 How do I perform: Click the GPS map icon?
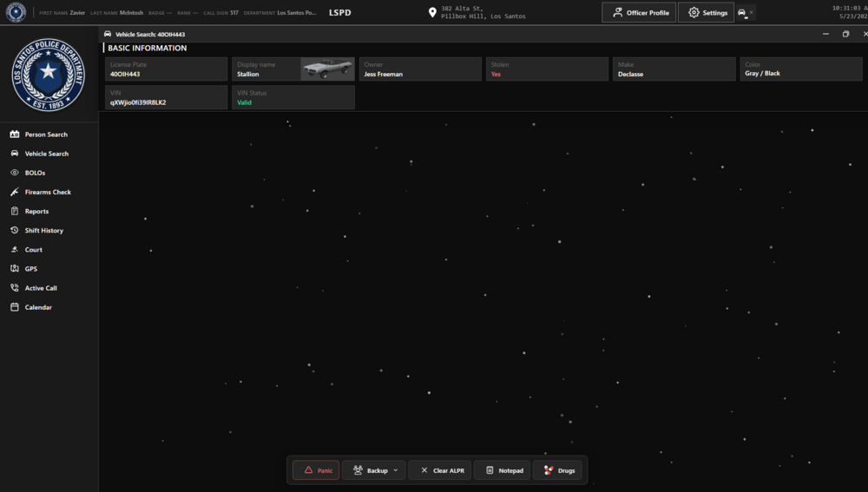click(x=15, y=268)
